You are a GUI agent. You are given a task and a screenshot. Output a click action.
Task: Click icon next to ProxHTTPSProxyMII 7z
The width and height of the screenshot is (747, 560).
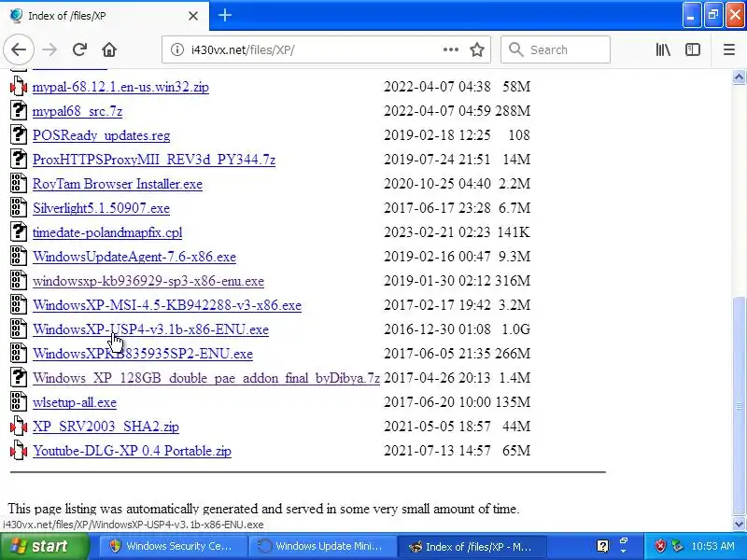(x=19, y=160)
